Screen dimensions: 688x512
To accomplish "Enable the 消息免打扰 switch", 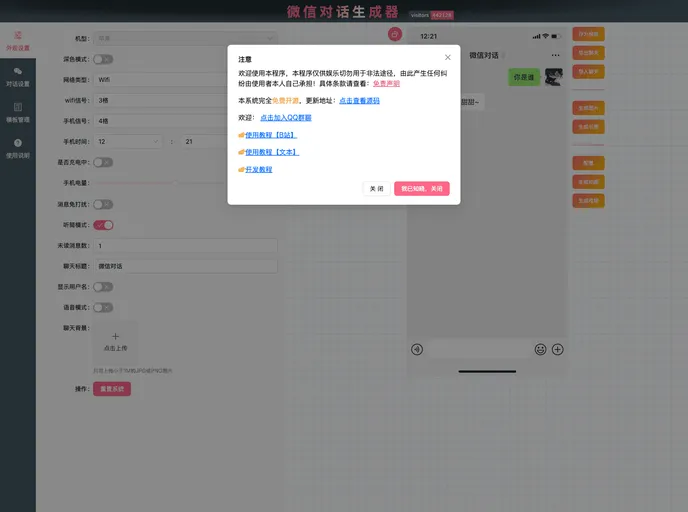I will click(103, 204).
